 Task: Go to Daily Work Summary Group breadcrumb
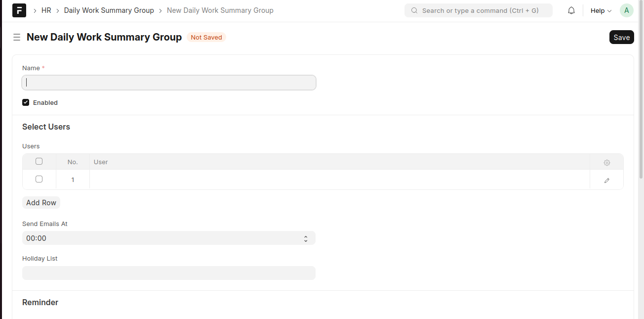tap(109, 10)
